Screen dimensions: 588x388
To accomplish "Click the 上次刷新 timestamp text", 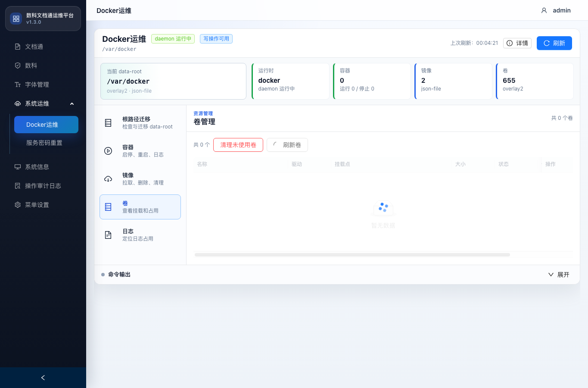I will pyautogui.click(x=474, y=43).
